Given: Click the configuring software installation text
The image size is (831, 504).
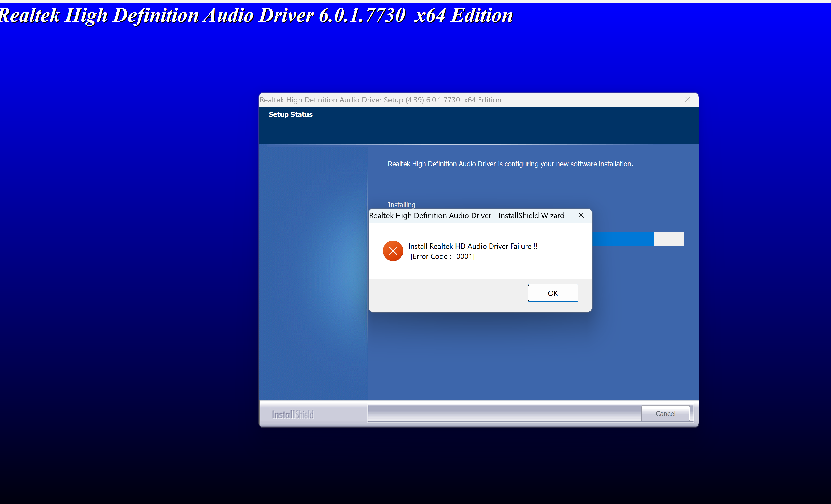Looking at the screenshot, I should [510, 164].
